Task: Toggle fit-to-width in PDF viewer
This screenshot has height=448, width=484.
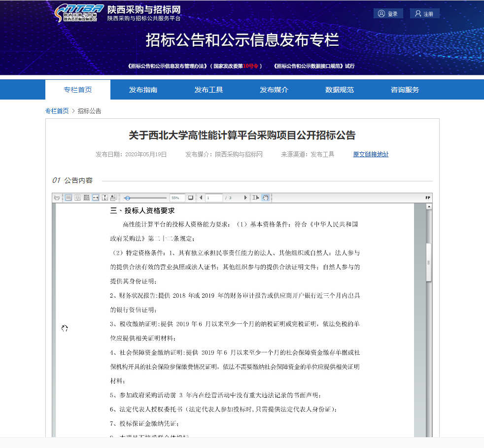Action: click(x=95, y=198)
